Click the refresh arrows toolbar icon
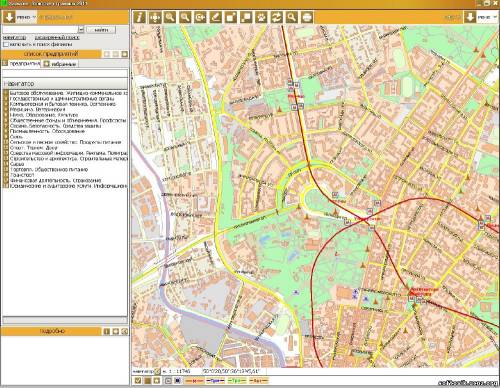This screenshot has width=500, height=388. [x=277, y=17]
